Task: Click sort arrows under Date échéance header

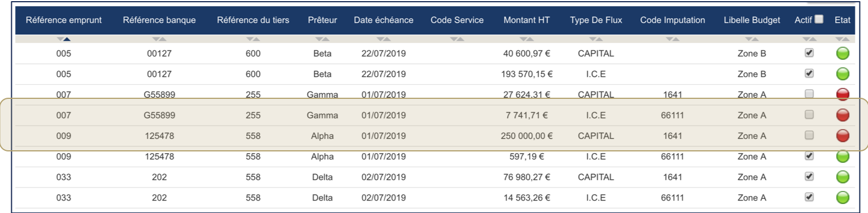Action: [383, 39]
